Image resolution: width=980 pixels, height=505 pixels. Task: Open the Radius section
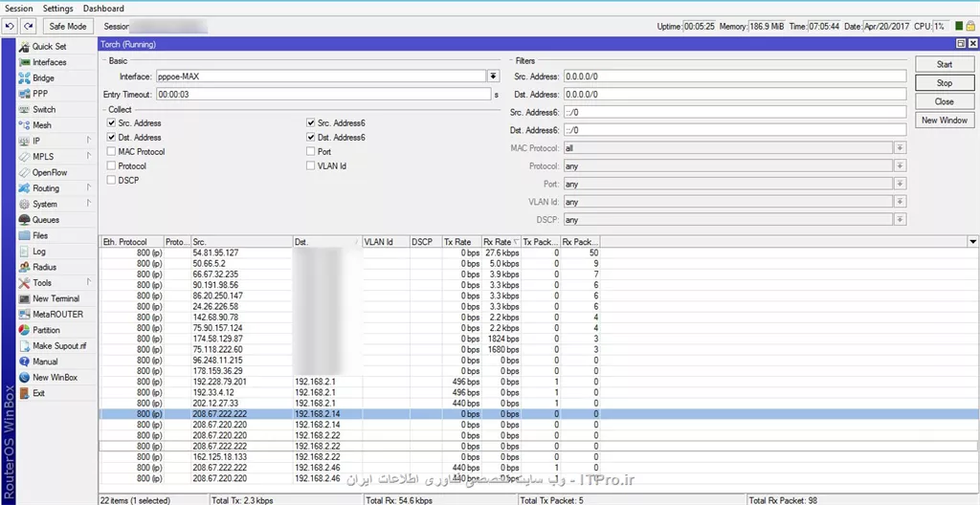click(44, 267)
